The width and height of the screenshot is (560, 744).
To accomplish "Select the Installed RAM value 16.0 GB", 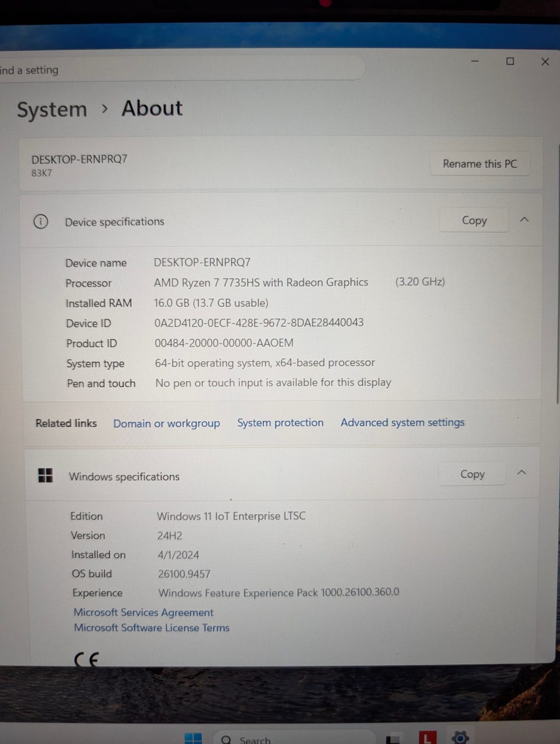I will [x=211, y=303].
